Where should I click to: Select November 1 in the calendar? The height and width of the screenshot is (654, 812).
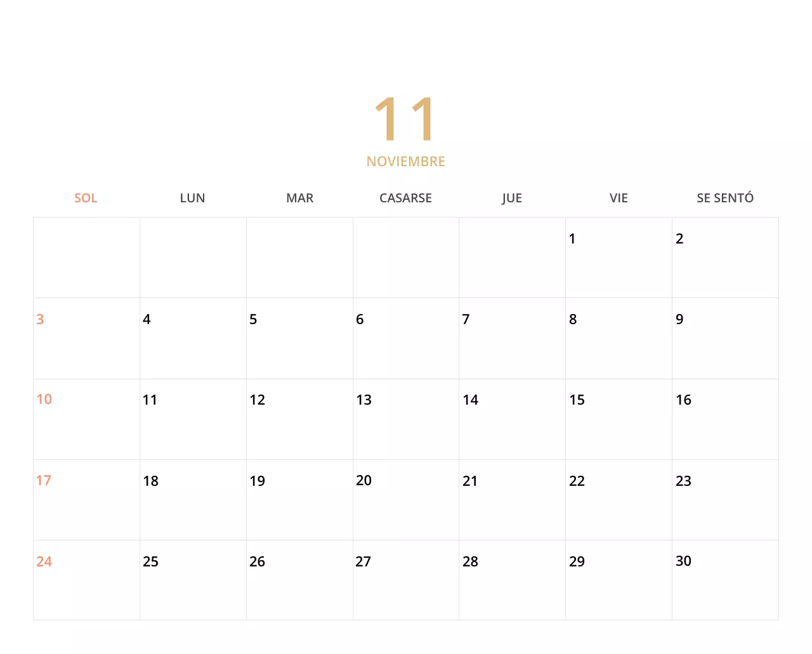tap(572, 239)
